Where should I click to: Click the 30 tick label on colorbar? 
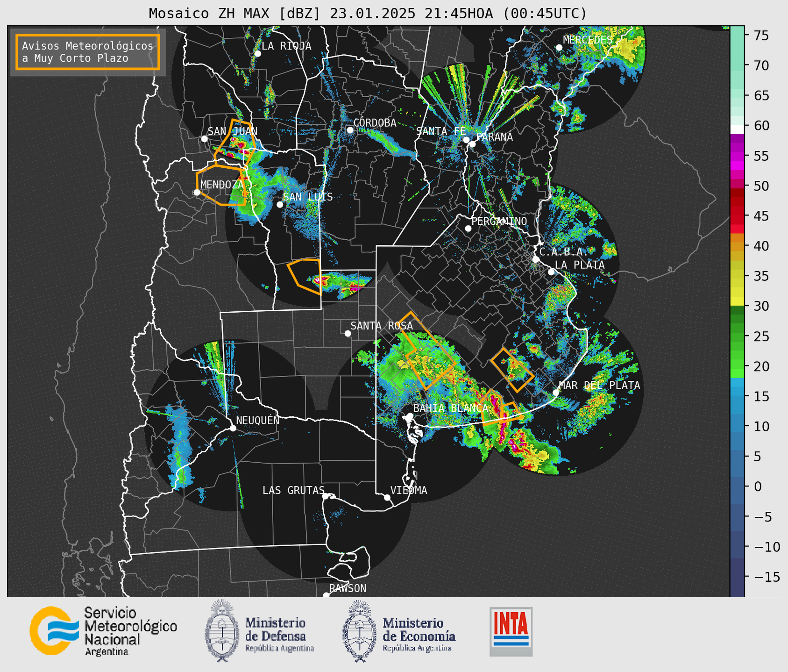coord(760,306)
